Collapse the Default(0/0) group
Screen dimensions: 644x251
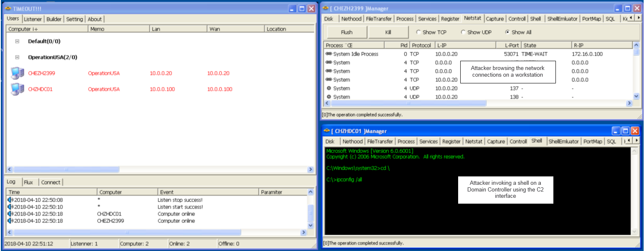pyautogui.click(x=17, y=41)
